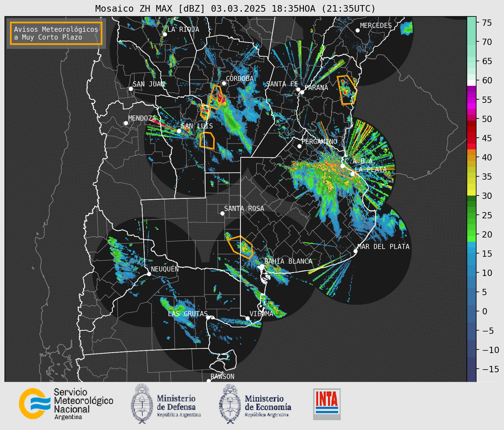Click the white 60 dBZ color on the scale

pyautogui.click(x=471, y=83)
